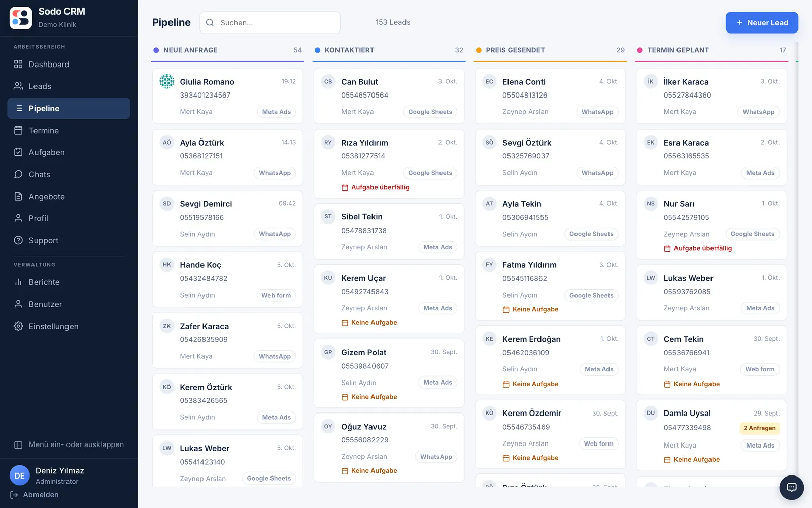Click the Pipeline list icon in sidebar

pyautogui.click(x=19, y=108)
